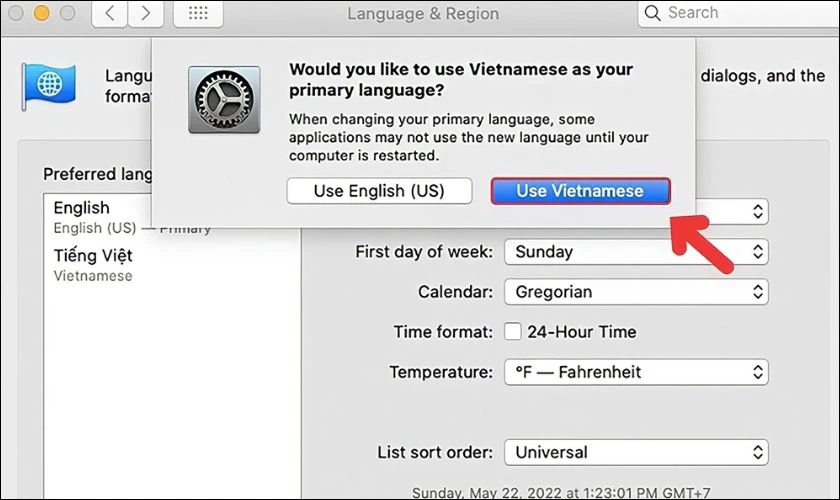Viewport: 840px width, 500px height.
Task: Choose the Use English (US) button
Action: point(379,191)
